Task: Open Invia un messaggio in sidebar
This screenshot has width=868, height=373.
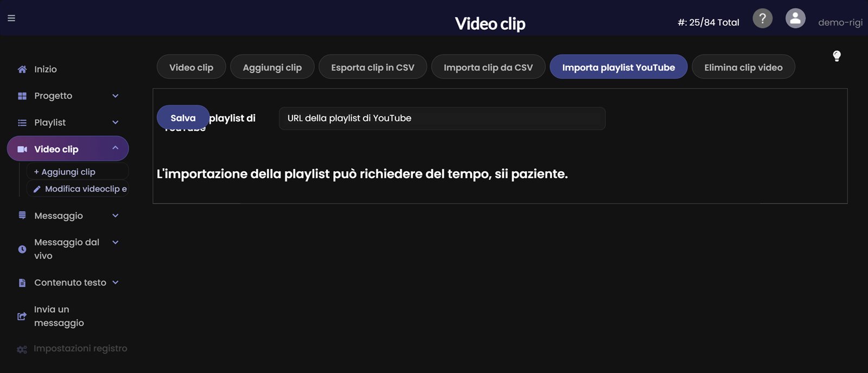Action: [59, 316]
